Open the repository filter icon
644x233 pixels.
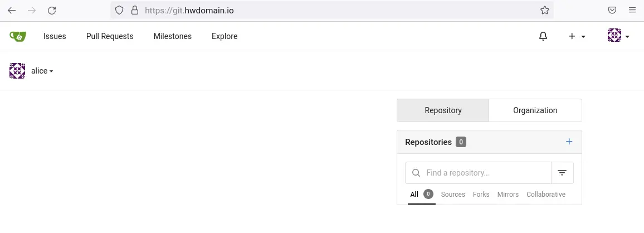pos(562,173)
